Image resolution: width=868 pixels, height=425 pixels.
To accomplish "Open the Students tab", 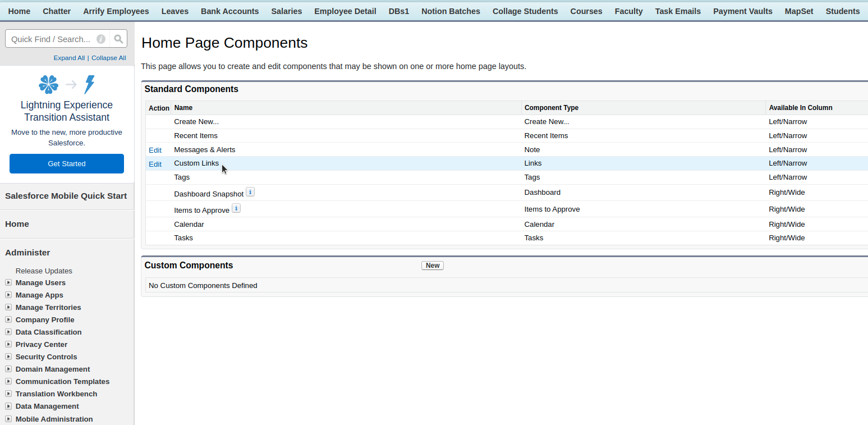I will (843, 11).
